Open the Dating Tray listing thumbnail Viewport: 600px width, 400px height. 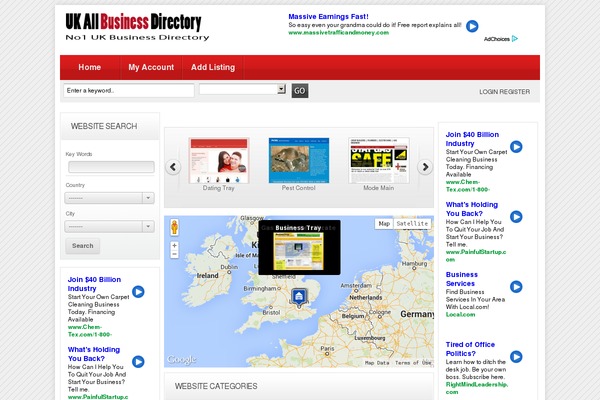pyautogui.click(x=219, y=160)
